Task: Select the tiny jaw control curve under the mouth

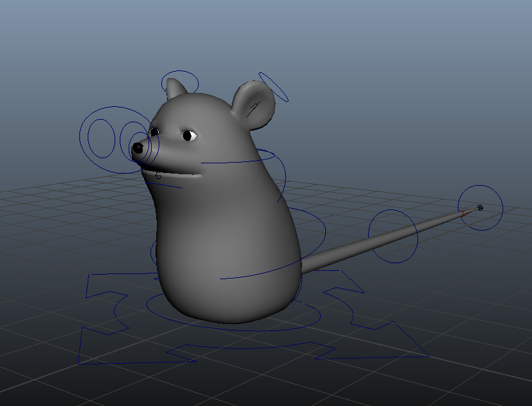Action: [158, 175]
